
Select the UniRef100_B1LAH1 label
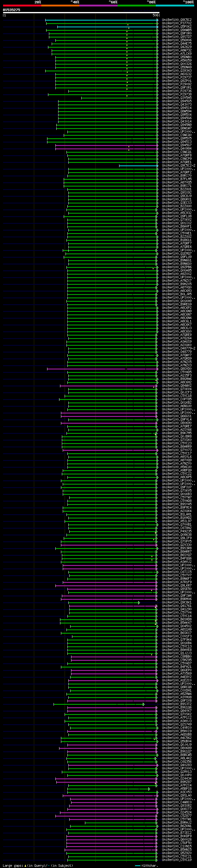coord(177,515)
